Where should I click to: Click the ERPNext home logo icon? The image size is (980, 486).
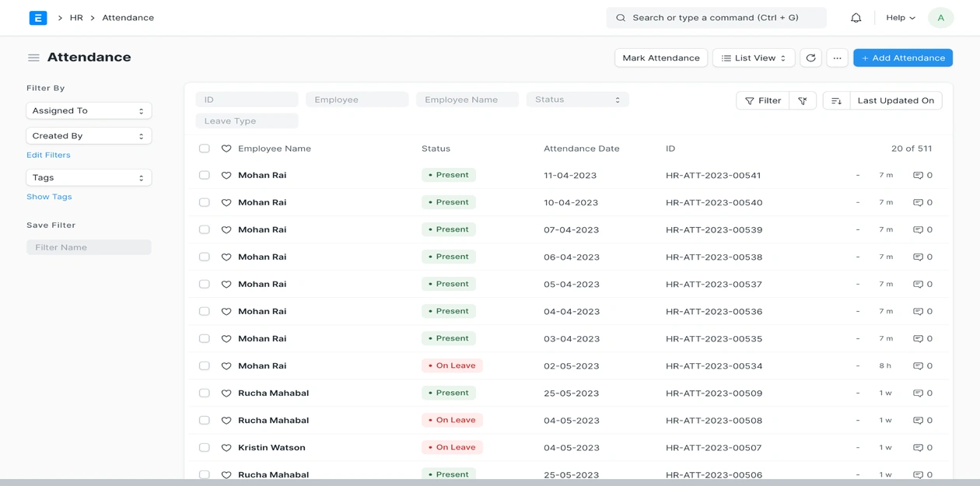(x=37, y=18)
